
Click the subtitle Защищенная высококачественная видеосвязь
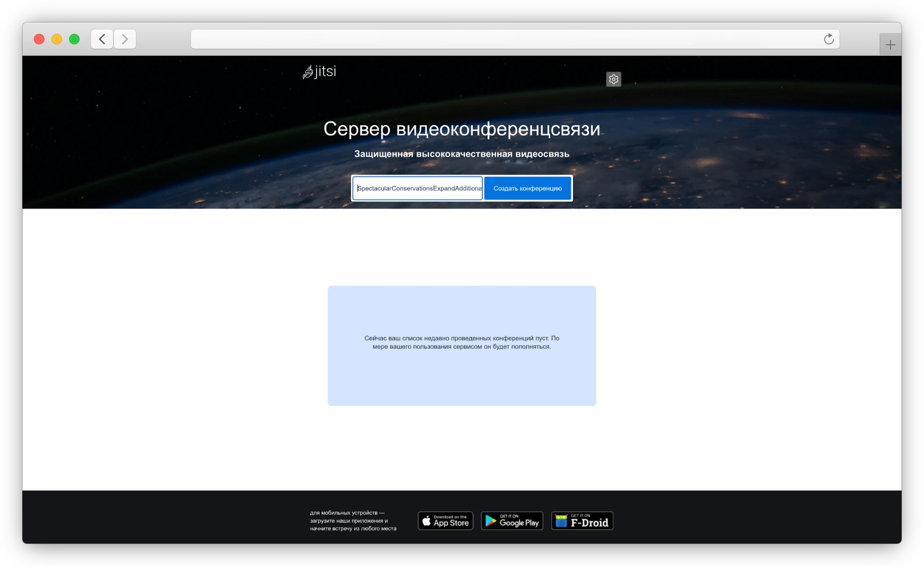[462, 154]
